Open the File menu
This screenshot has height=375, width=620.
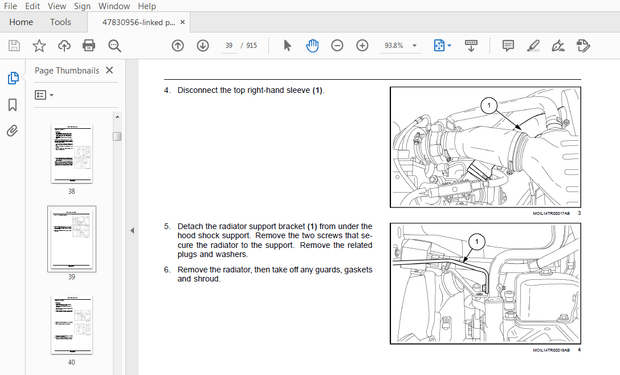(x=10, y=6)
